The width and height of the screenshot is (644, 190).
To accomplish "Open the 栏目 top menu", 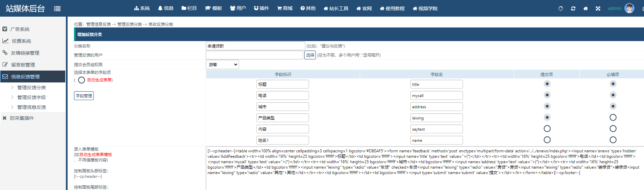I will click(189, 8).
